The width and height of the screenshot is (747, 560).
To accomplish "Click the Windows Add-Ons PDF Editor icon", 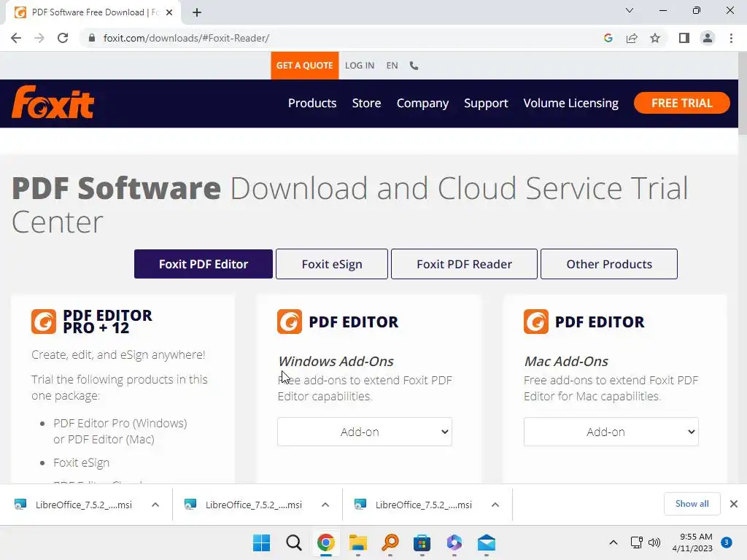I will (x=290, y=322).
